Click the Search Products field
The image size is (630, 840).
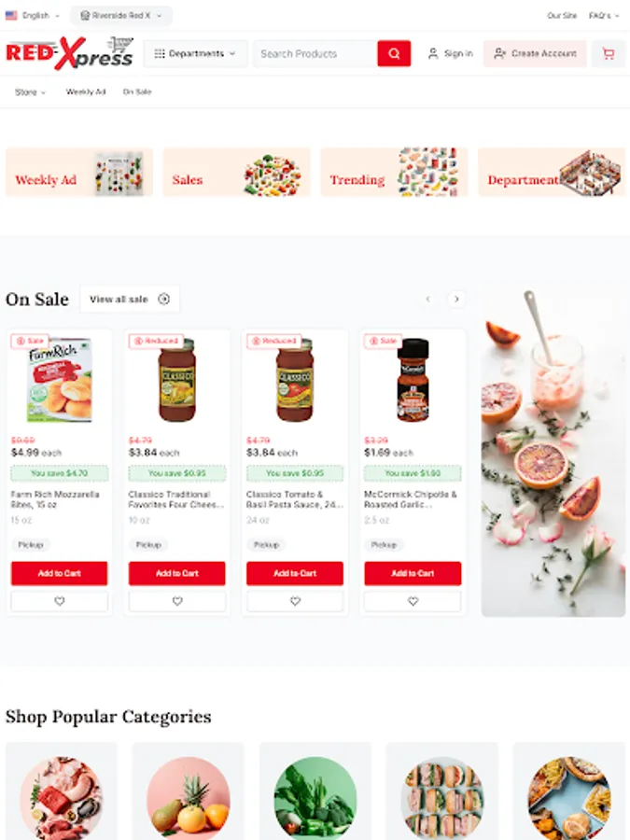click(315, 53)
